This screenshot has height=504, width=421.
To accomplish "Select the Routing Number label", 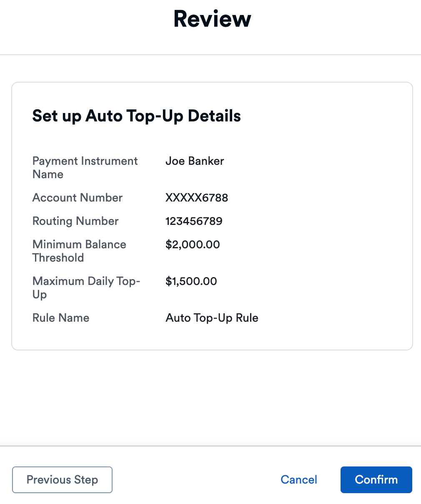I will tap(75, 221).
